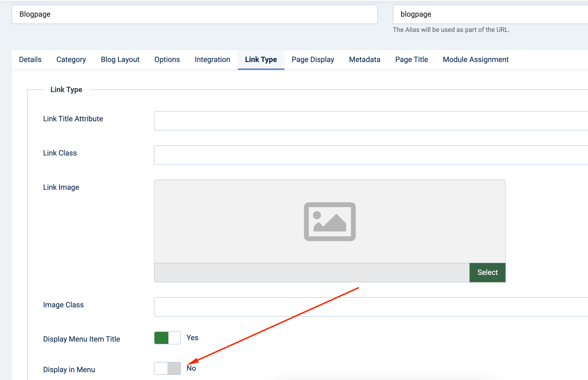Toggle the Display in Menu switch
The width and height of the screenshot is (588, 380).
click(x=167, y=368)
